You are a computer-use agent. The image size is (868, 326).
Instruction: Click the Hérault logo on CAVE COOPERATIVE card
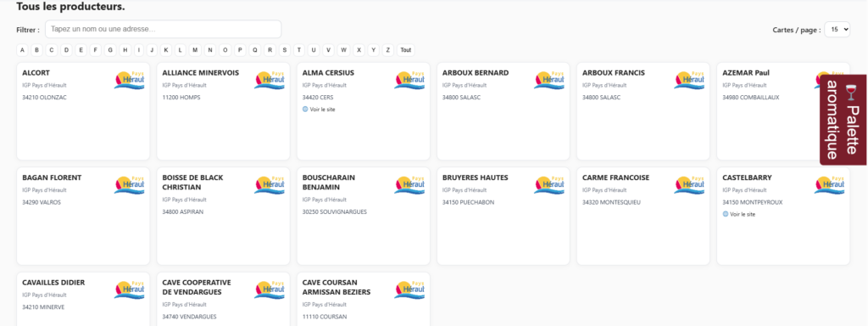coord(270,289)
